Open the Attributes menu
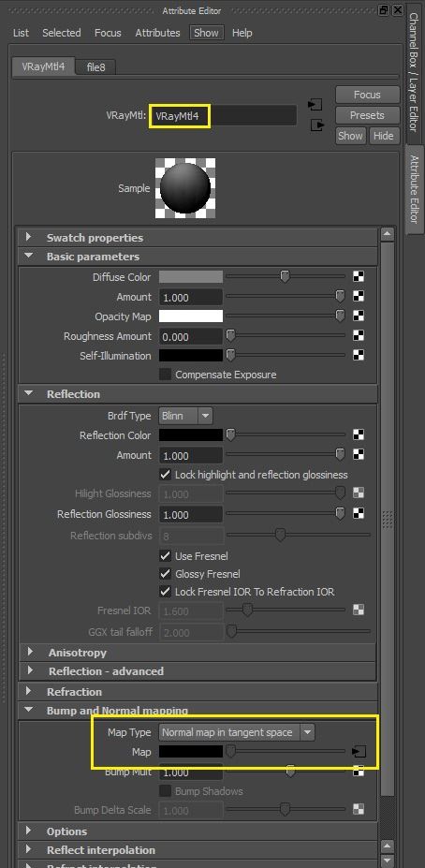425x868 pixels. [157, 33]
